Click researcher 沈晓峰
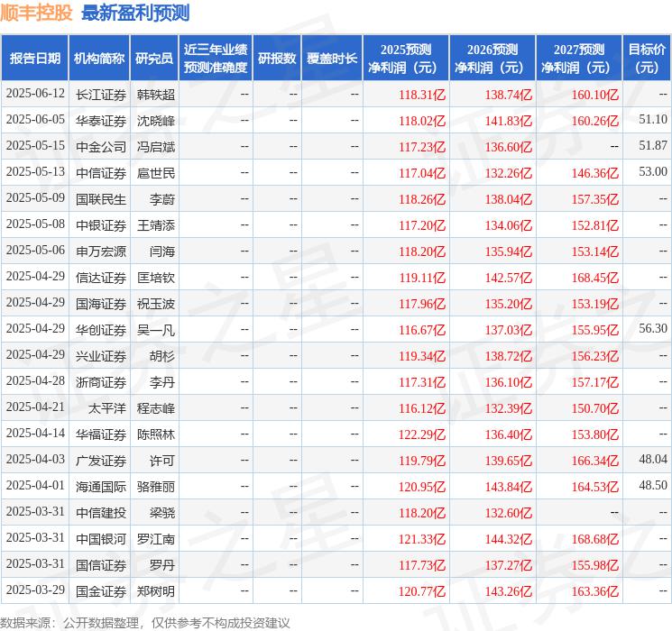Viewport: 672px width, 631px height. [x=155, y=121]
